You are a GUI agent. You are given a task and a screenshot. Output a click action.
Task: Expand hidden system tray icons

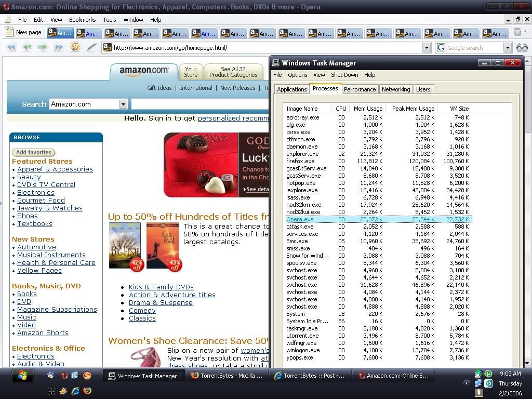point(467,383)
